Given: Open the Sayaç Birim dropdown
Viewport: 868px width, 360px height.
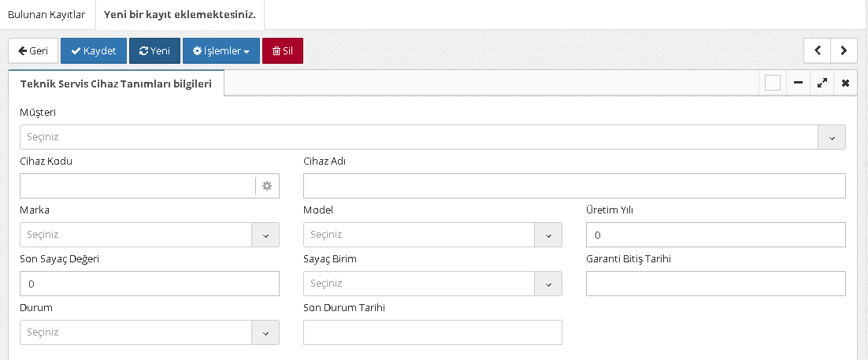Looking at the screenshot, I should pyautogui.click(x=548, y=284).
